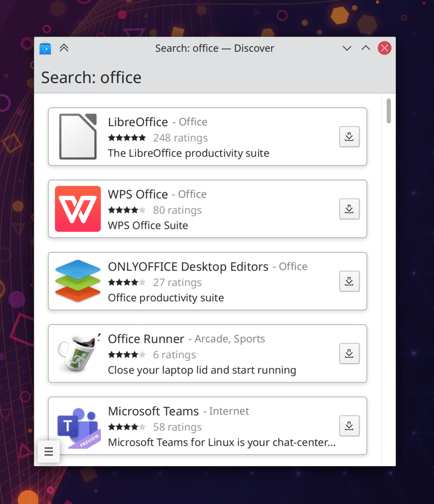The height and width of the screenshot is (504, 434).
Task: Close the Discover window
Action: click(x=384, y=48)
